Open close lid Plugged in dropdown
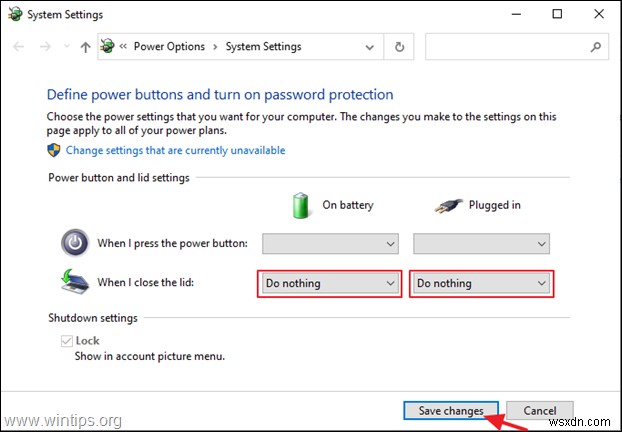 [481, 283]
